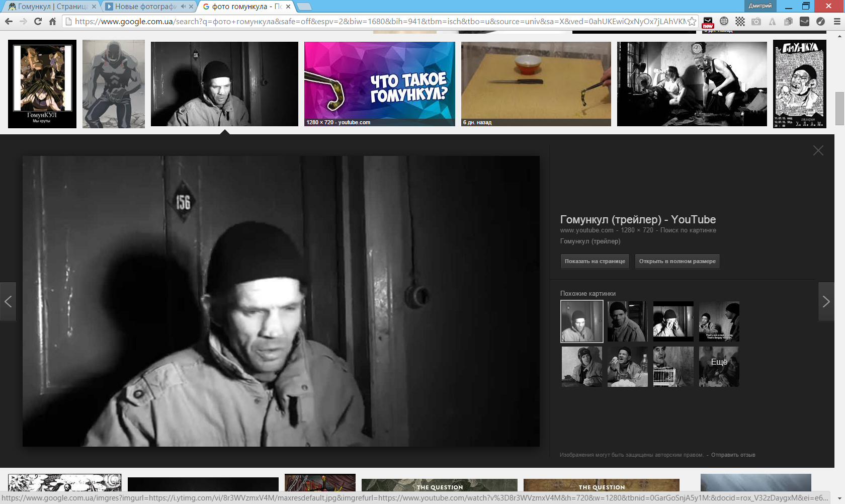Click the Поиск по картинке link
845x504 pixels.
(x=688, y=230)
